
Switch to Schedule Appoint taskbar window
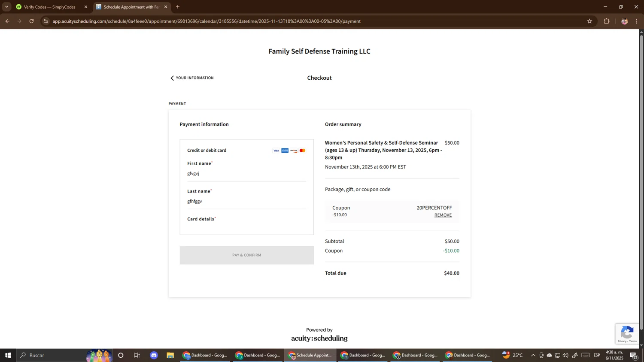(310, 355)
